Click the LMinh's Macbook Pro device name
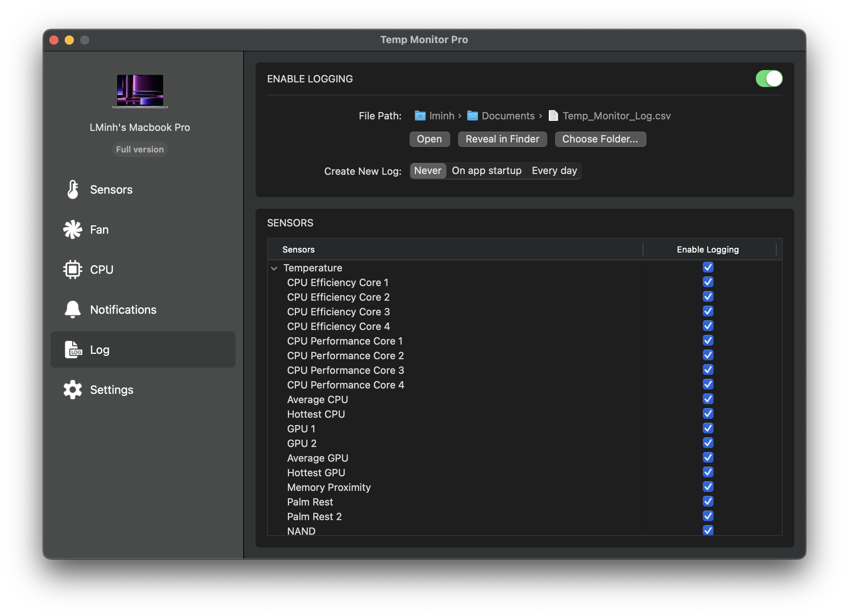 point(140,127)
